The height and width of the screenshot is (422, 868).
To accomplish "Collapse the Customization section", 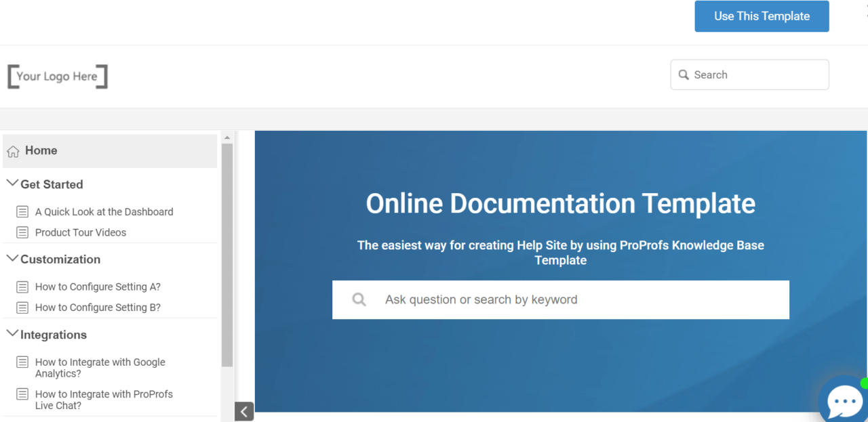I will [x=12, y=259].
